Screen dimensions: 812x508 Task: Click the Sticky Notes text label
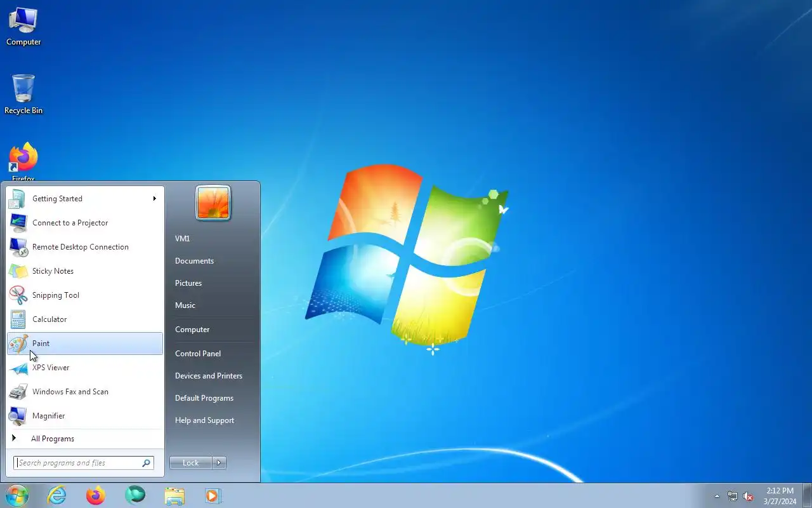click(53, 271)
